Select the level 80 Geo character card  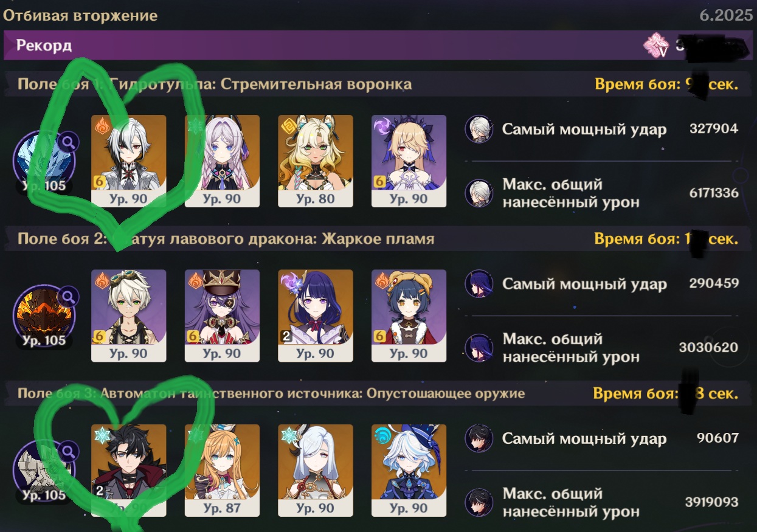(316, 161)
